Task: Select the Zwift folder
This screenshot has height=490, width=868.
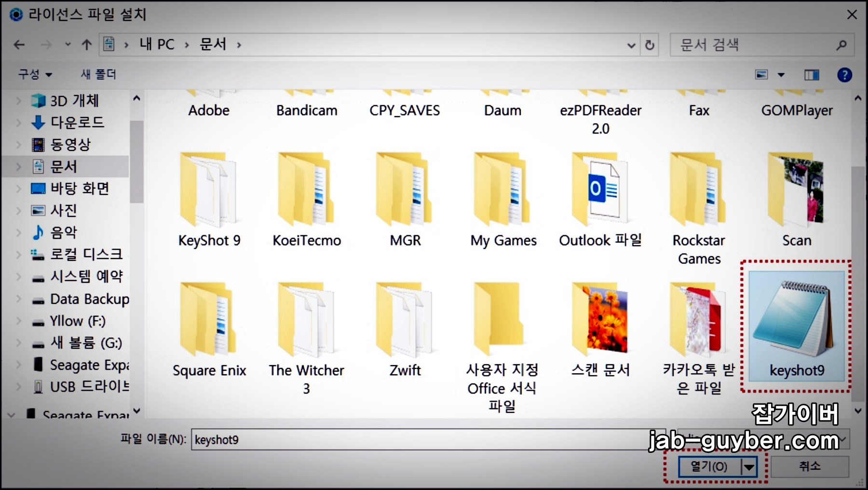Action: (x=405, y=330)
